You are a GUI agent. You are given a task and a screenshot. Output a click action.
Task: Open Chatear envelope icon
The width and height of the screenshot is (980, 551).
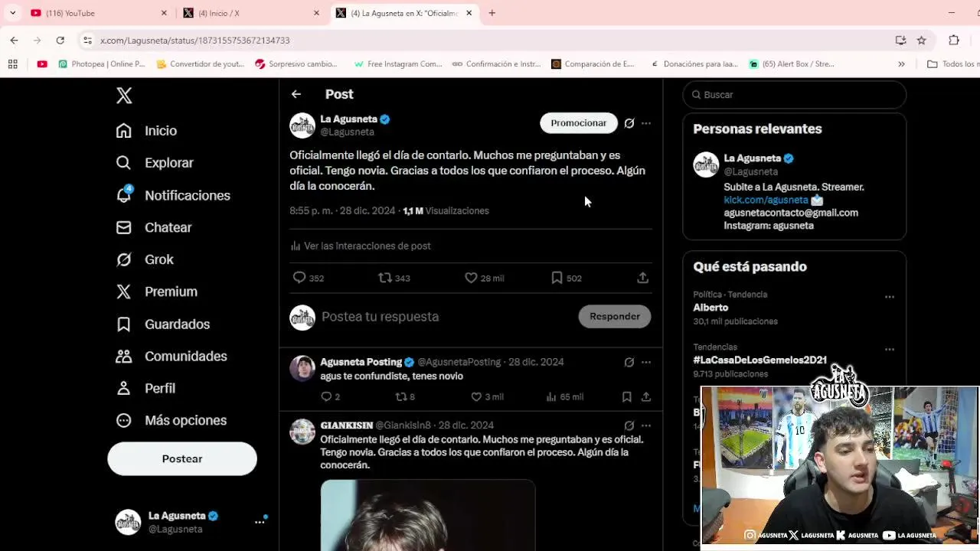(123, 227)
